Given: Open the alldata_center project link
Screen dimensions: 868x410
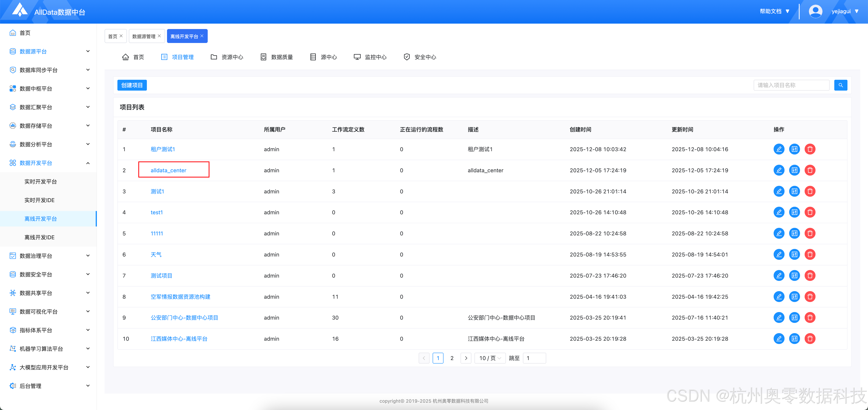Looking at the screenshot, I should pyautogui.click(x=168, y=170).
